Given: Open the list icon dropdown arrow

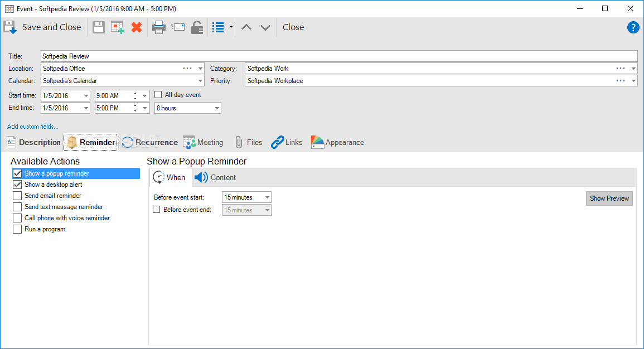Looking at the screenshot, I should coord(231,27).
